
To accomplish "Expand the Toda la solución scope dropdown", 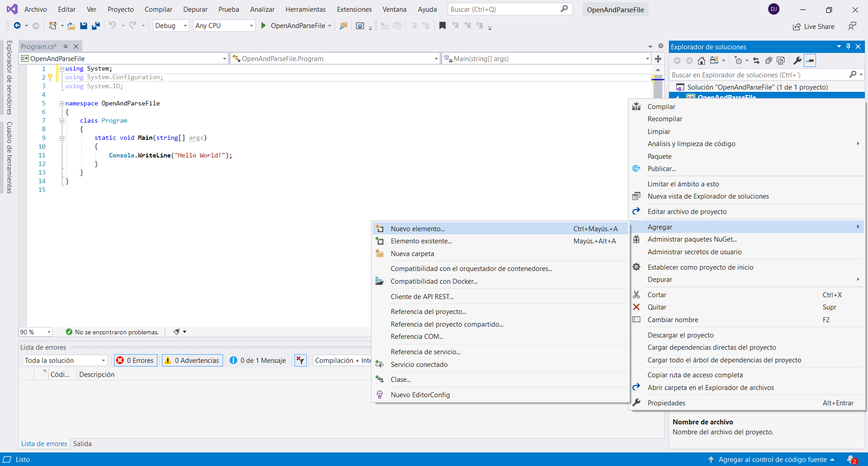I will [65, 361].
